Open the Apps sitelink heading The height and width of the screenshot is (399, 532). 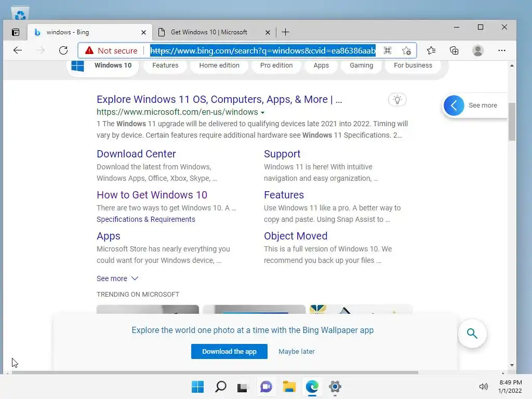pos(108,236)
